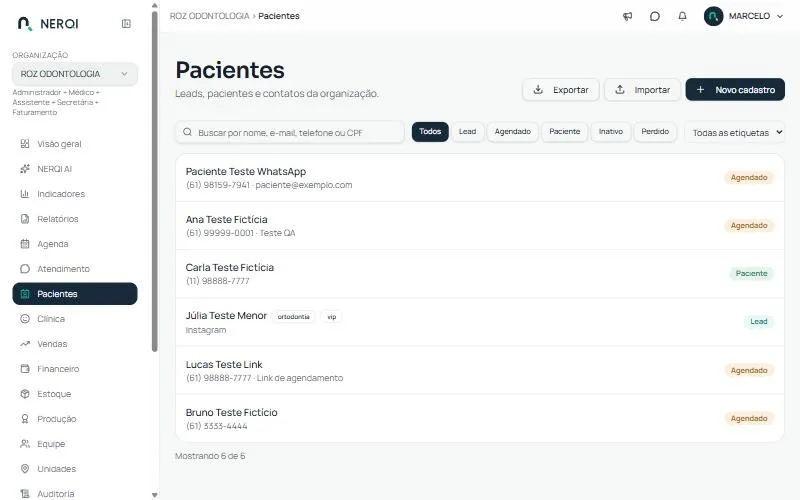The width and height of the screenshot is (800, 500).
Task: Click Paciente badge on Carla Teste Fictícia row
Action: [x=752, y=273]
